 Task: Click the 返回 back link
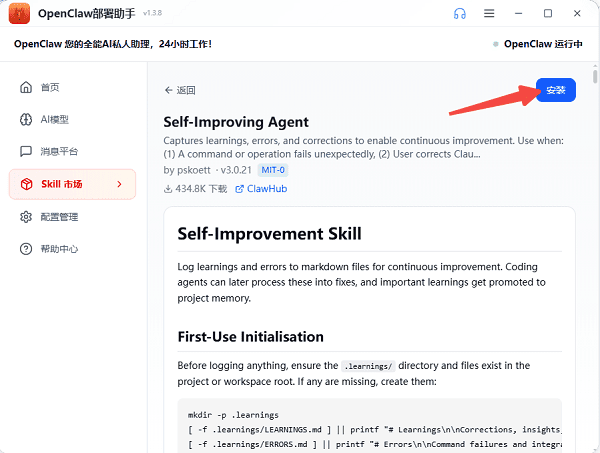(180, 90)
